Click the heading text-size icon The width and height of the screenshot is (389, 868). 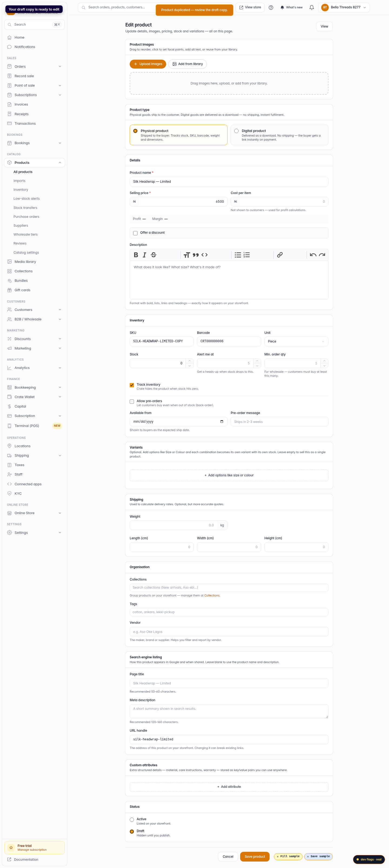pos(187,255)
